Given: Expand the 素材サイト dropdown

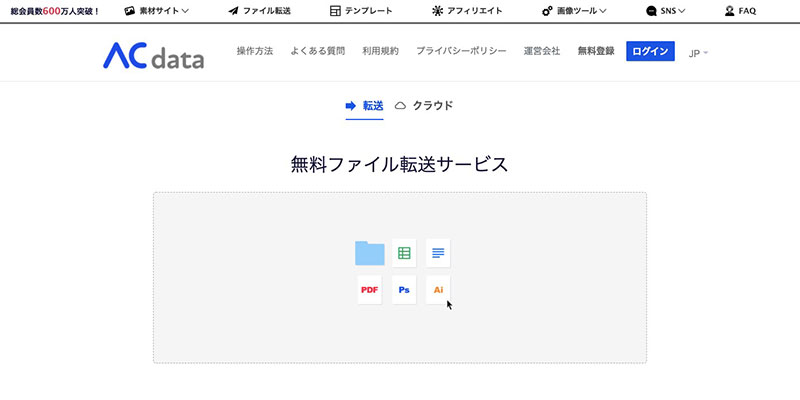Looking at the screenshot, I should [x=185, y=11].
